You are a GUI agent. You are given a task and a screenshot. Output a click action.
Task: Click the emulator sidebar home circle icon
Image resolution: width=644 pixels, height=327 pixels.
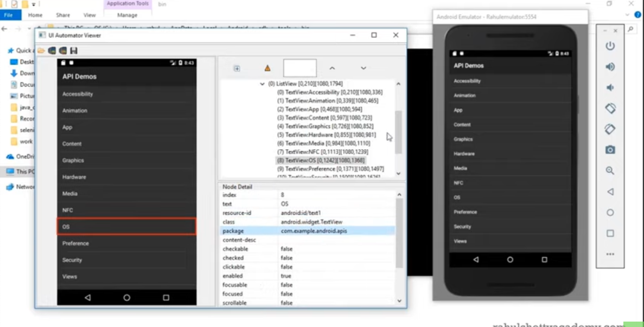coord(610,213)
